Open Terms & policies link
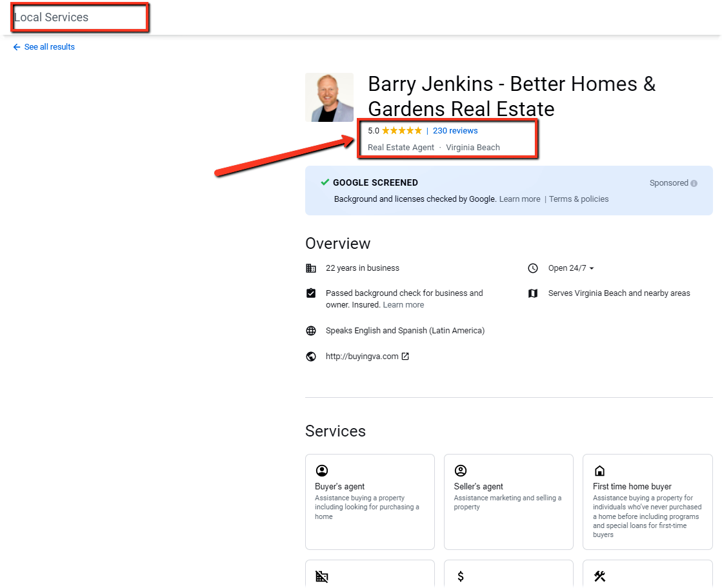 579,199
